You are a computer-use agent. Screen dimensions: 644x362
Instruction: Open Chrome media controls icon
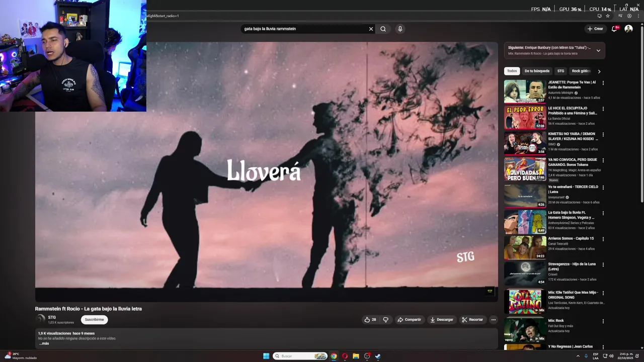[620, 16]
